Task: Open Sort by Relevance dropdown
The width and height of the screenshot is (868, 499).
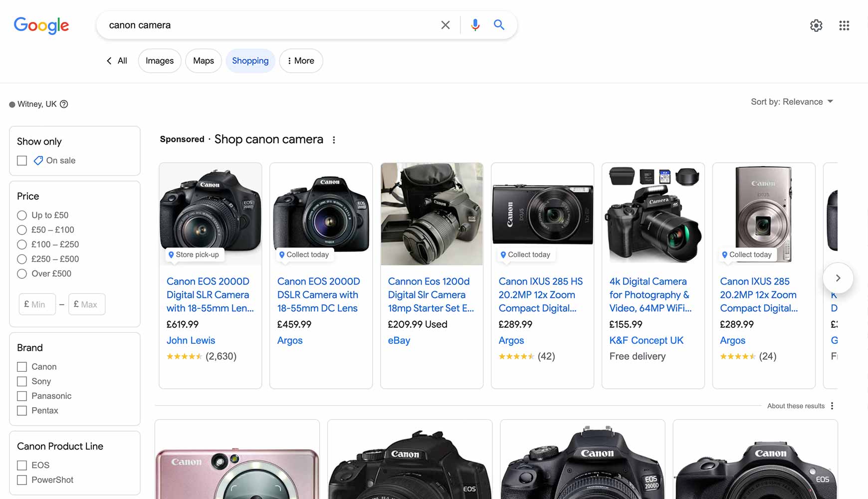Action: click(792, 102)
